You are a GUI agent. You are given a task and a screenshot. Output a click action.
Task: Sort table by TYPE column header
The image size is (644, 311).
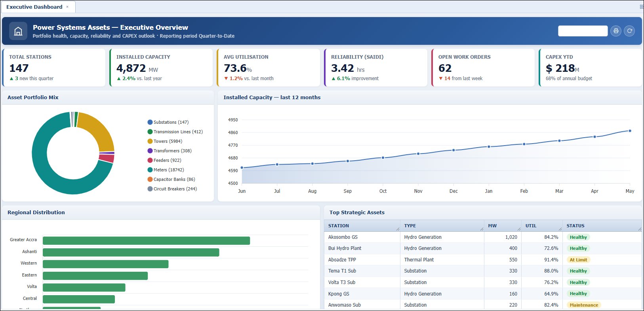tap(442, 226)
